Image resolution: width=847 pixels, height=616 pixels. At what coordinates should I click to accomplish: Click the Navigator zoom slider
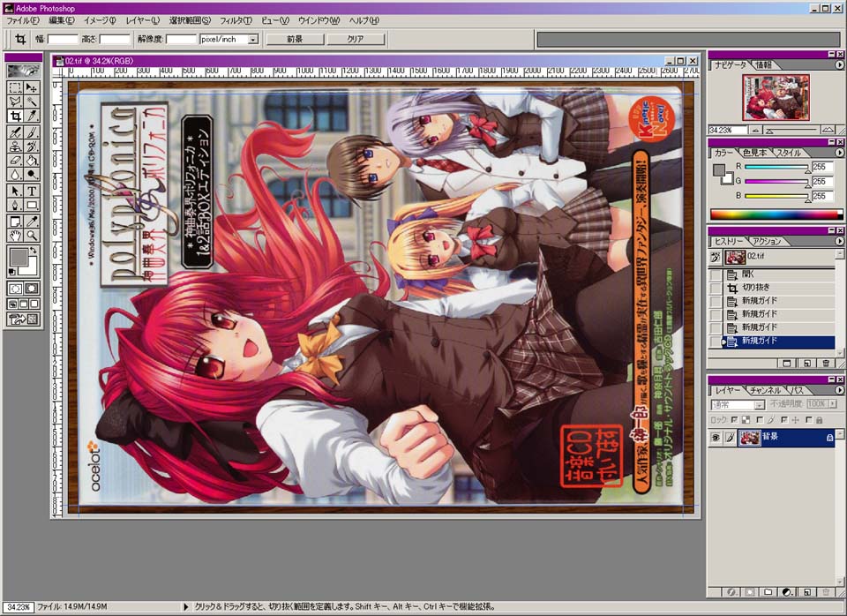(792, 131)
